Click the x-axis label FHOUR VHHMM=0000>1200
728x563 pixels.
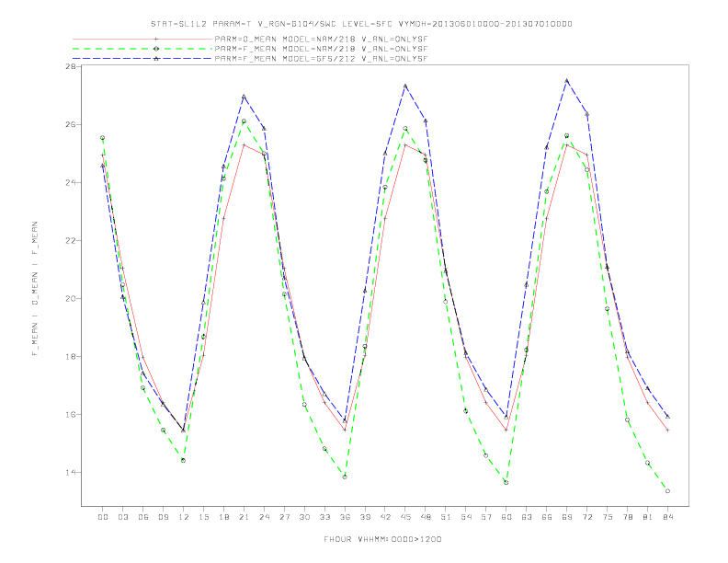(x=382, y=539)
